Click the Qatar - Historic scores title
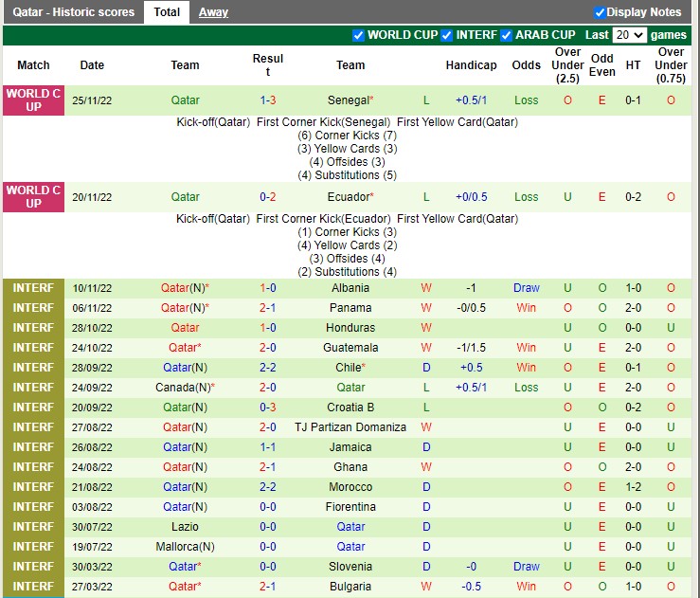 click(x=73, y=12)
